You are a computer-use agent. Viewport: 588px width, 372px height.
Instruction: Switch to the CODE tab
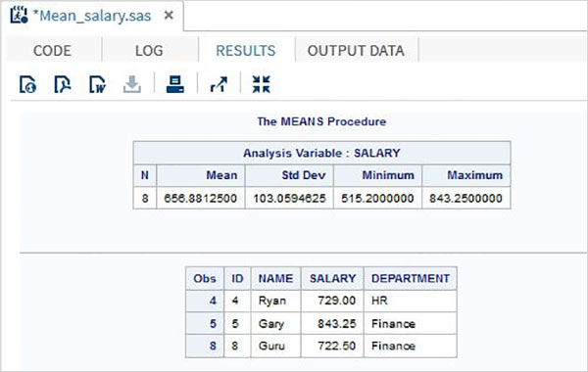click(52, 51)
